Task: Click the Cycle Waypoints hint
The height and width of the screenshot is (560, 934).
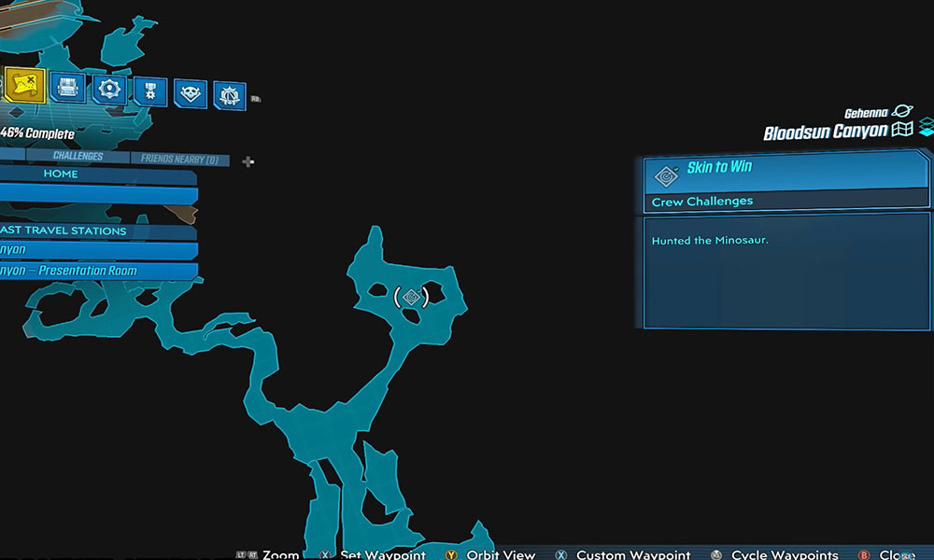Action: 785,554
